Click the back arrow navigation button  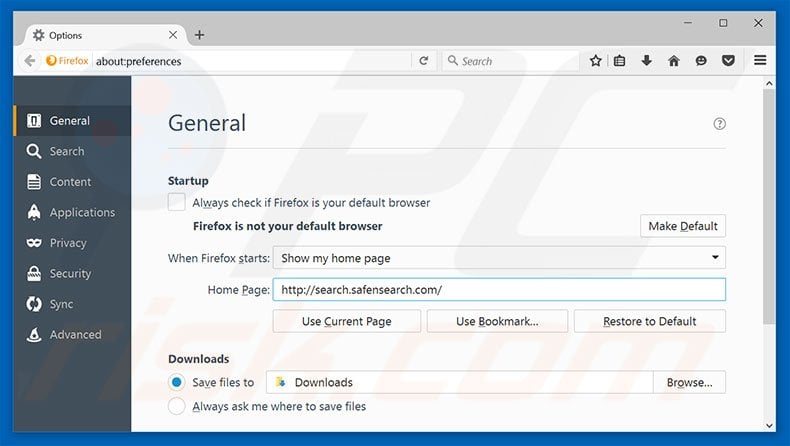coord(30,61)
